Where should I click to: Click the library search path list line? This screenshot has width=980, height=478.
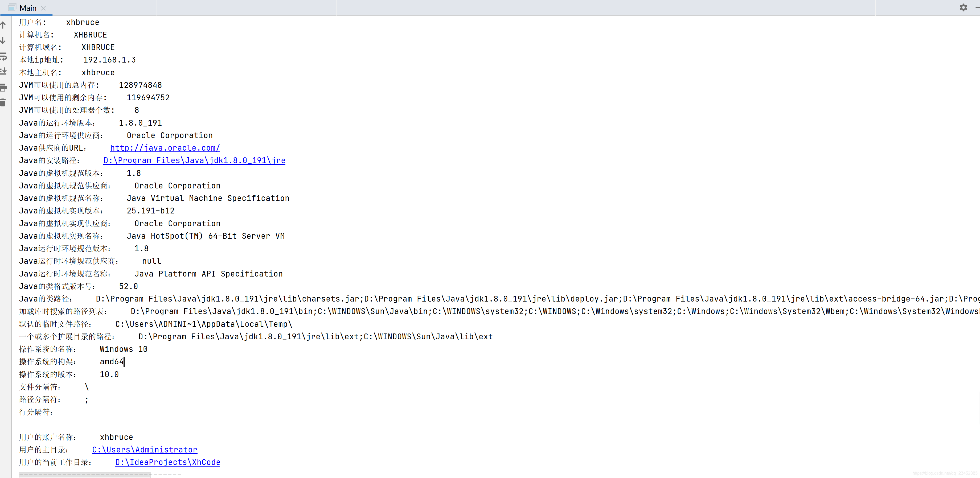(499, 311)
